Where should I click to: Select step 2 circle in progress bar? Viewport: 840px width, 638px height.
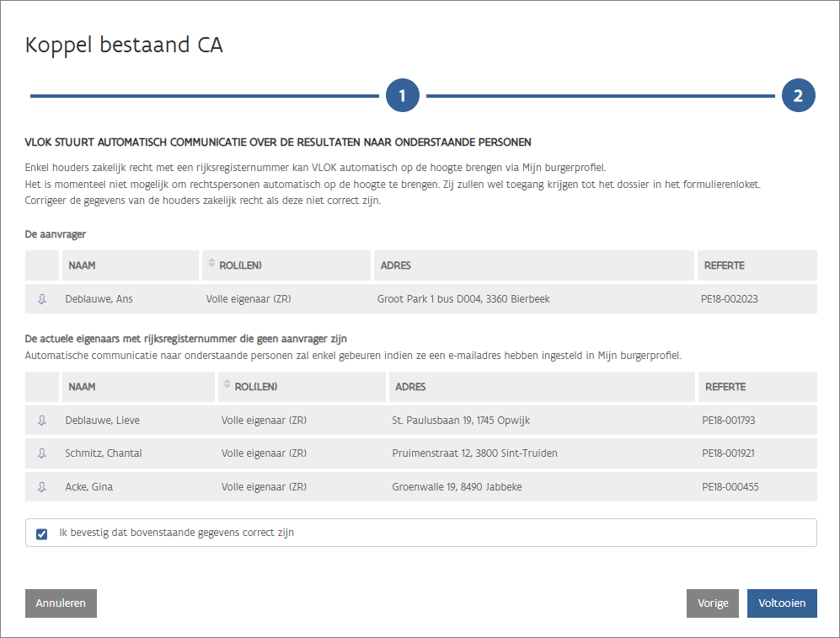[798, 96]
